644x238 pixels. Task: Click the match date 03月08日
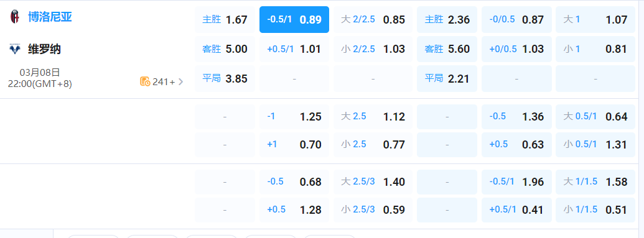point(40,73)
